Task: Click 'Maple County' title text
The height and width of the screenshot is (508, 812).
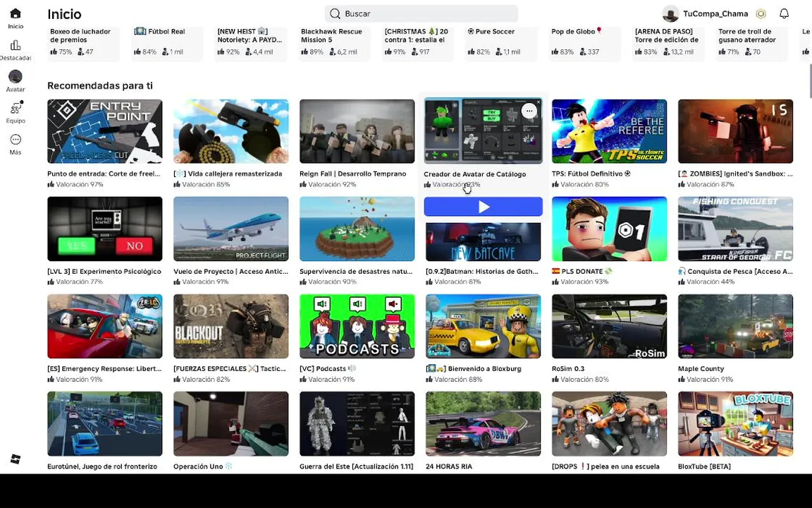Action: point(701,368)
